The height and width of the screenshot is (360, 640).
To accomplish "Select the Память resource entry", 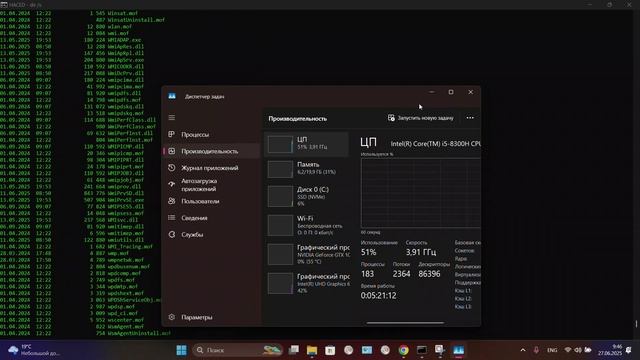I will click(307, 168).
